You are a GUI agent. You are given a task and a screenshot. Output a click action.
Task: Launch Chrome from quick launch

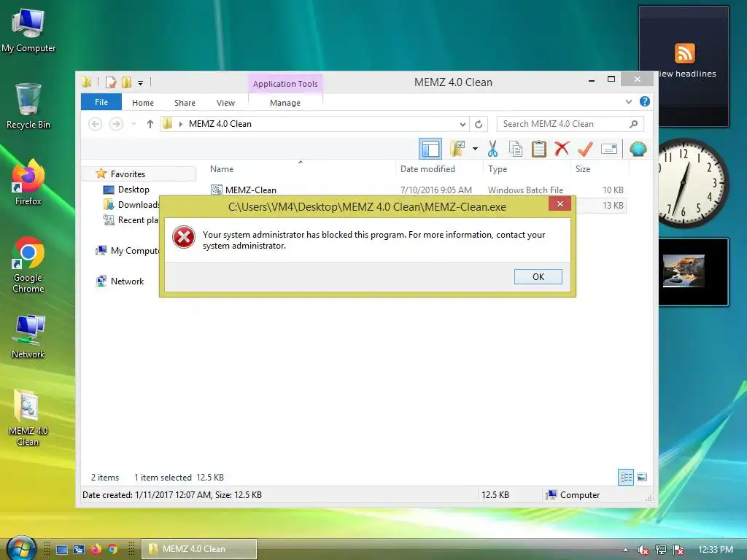click(x=113, y=550)
